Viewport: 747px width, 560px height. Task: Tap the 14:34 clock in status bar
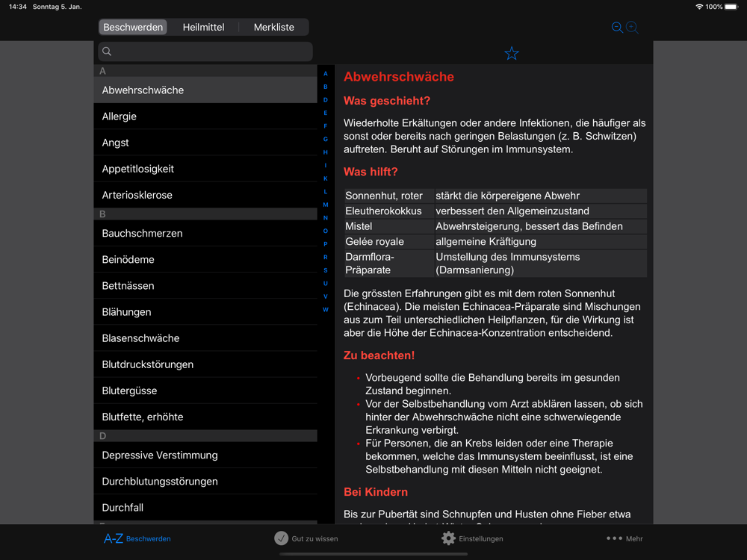point(18,7)
